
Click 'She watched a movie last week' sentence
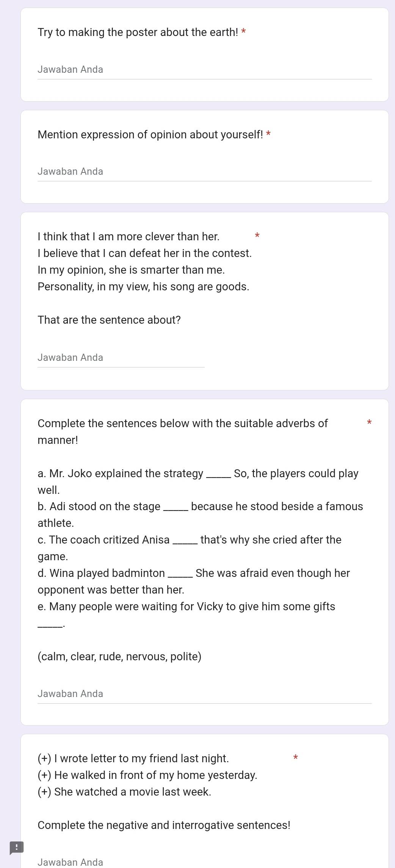(124, 792)
